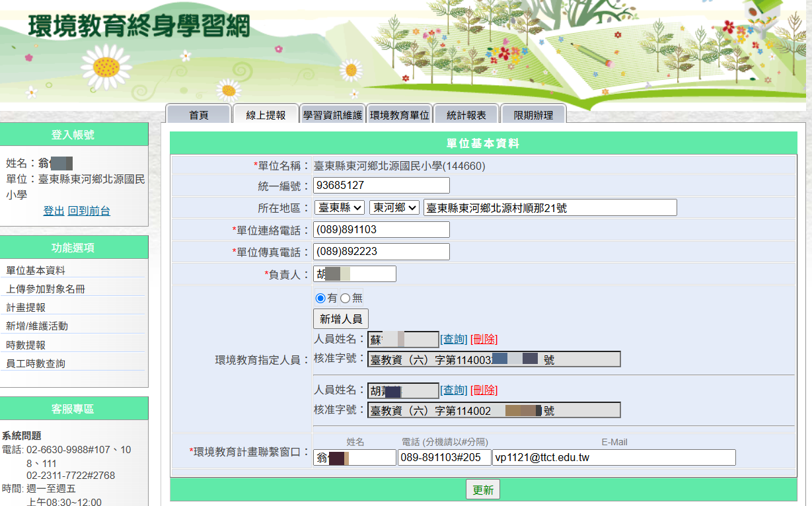Switch to the 統計報表 tab
812x506 pixels.
pos(466,115)
